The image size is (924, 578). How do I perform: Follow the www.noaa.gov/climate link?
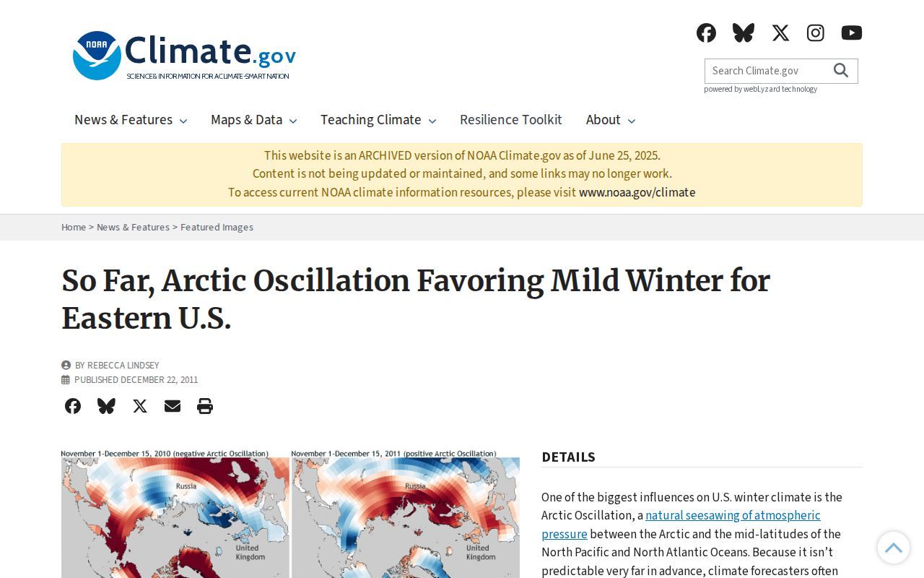637,193
